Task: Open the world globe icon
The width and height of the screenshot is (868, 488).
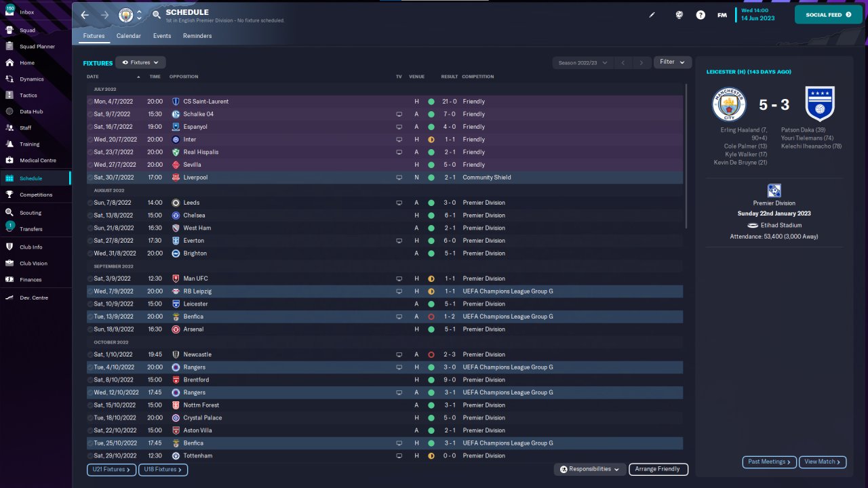Action: (x=679, y=15)
